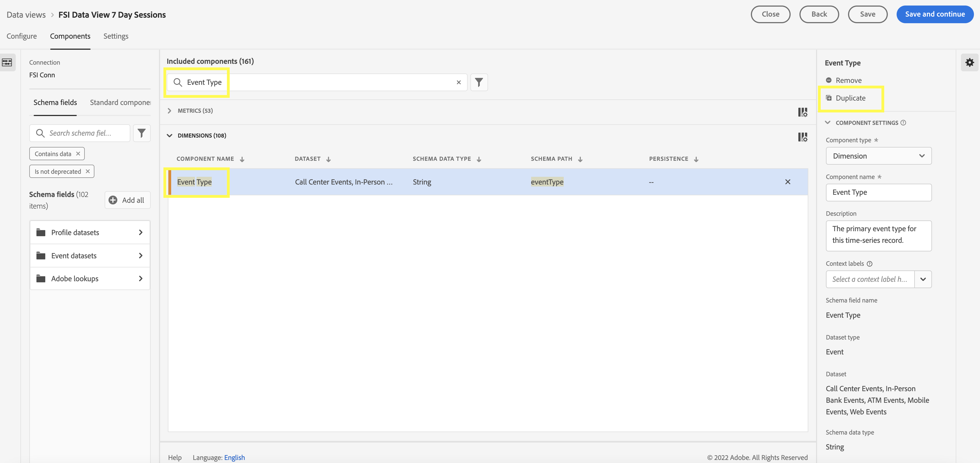Switch to the Settings tab
The height and width of the screenshot is (463, 980).
[116, 36]
